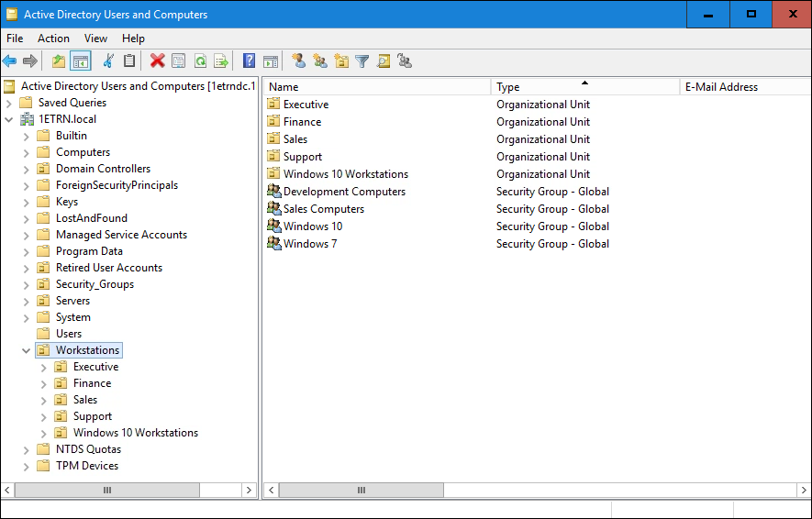Open Help via blue question icon
The width and height of the screenshot is (812, 519).
click(x=249, y=61)
